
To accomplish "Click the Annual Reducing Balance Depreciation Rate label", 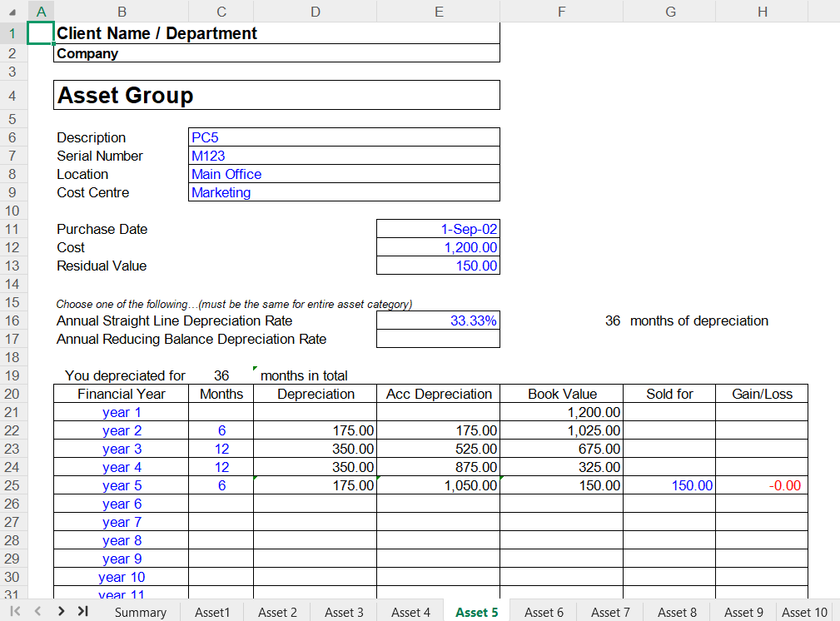I will (x=191, y=339).
